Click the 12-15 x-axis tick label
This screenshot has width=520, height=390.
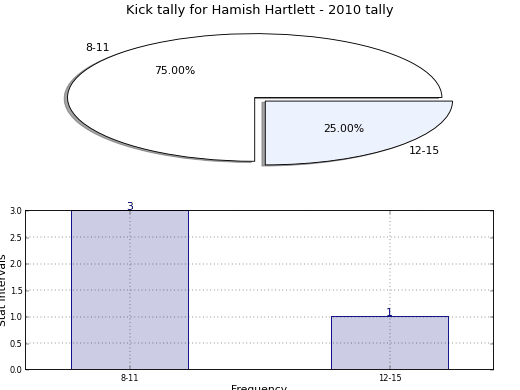(x=390, y=378)
